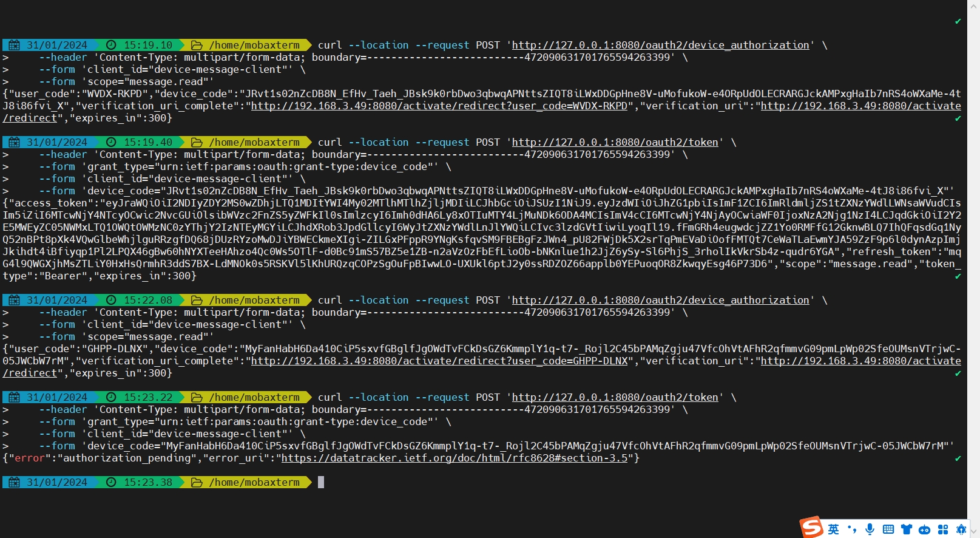Click the terminal cursor at the last prompt
The height and width of the screenshot is (538, 980).
(x=321, y=482)
